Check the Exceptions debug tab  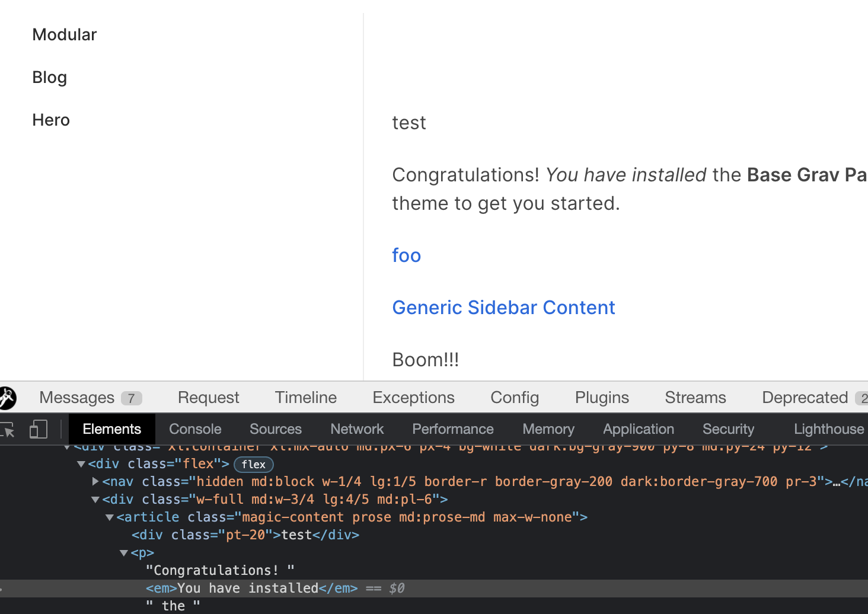(413, 397)
